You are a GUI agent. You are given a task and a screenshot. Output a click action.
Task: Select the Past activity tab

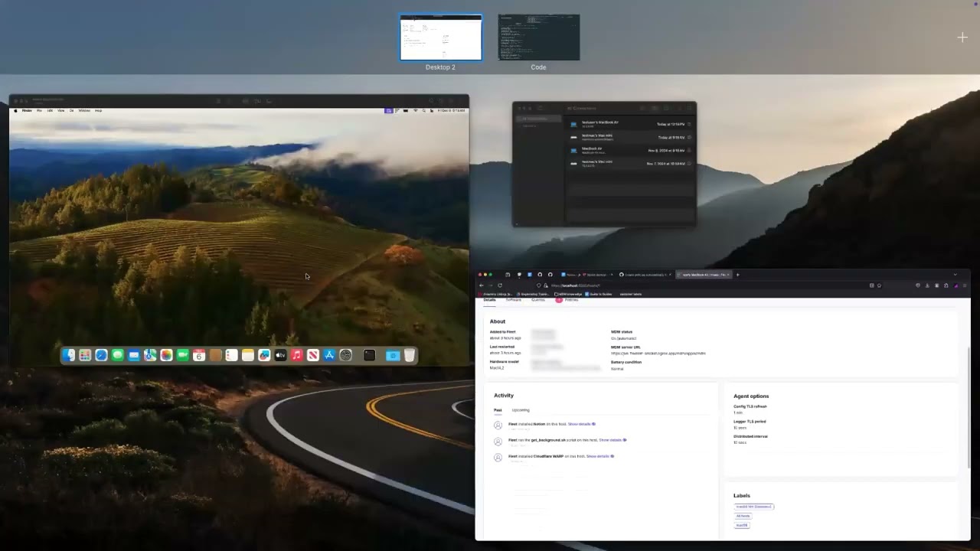(498, 410)
